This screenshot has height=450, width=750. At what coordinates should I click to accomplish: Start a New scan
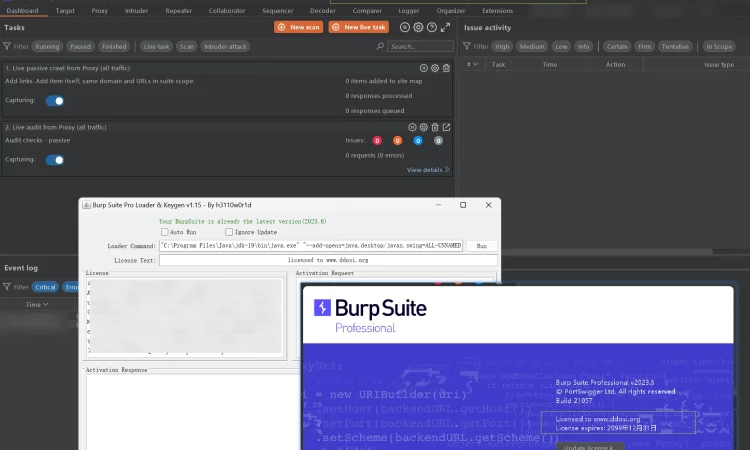click(298, 27)
